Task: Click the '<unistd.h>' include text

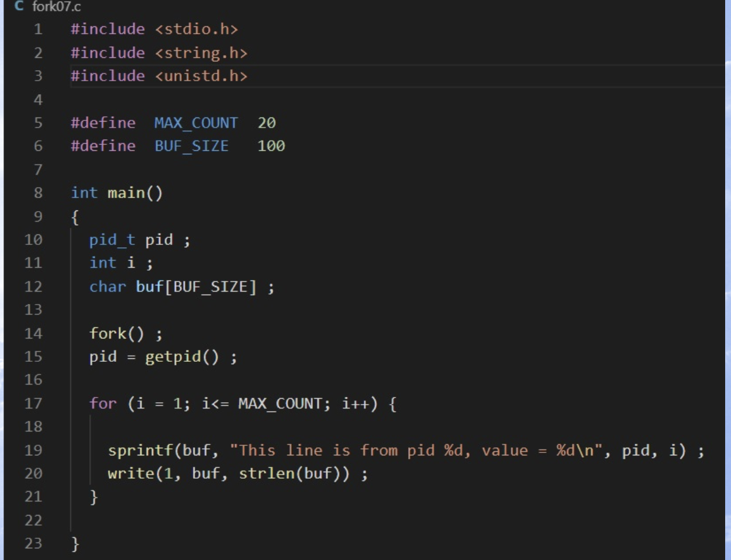Action: click(x=201, y=76)
